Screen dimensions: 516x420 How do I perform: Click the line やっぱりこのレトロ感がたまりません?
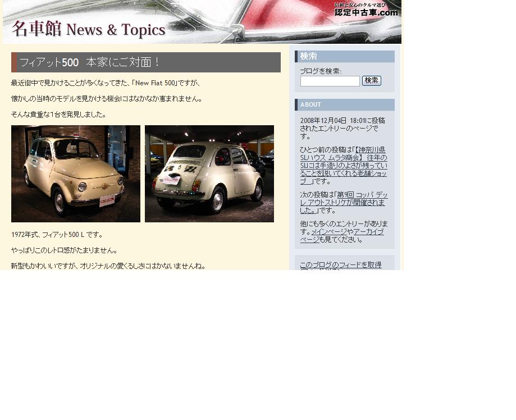[64, 250]
